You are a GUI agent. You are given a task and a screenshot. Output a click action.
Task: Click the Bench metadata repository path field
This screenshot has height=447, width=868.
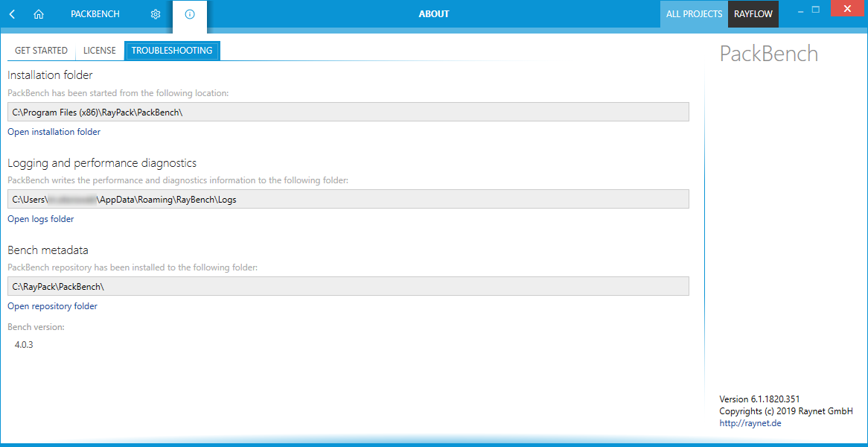[x=348, y=286]
